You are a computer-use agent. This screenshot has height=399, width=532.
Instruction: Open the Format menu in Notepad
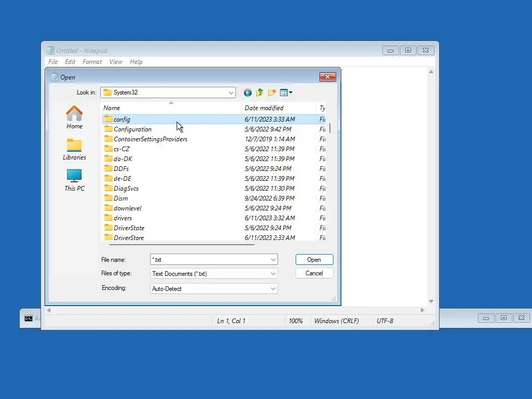pos(92,62)
